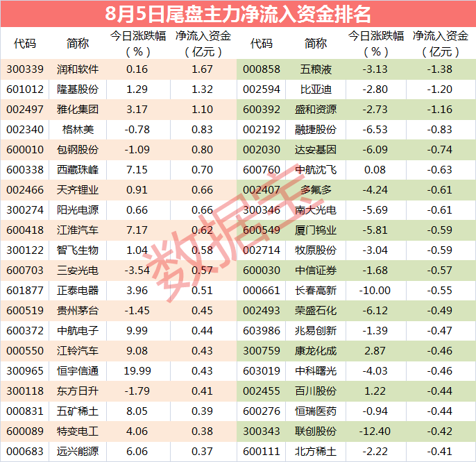Click the stock name 五粮液

point(316,69)
